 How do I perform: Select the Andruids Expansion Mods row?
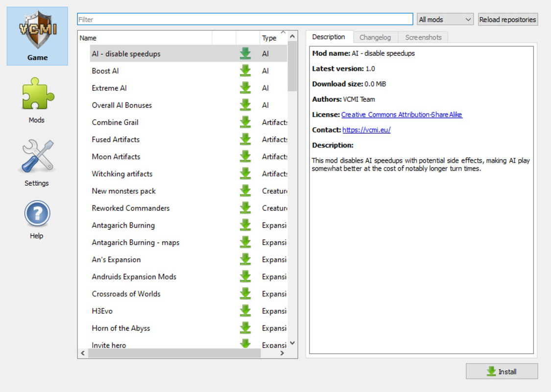[189, 276]
